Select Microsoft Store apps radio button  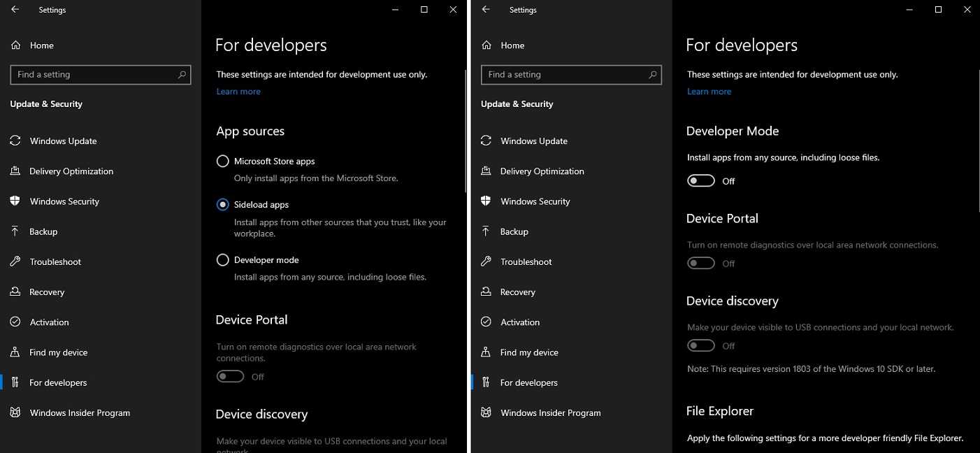pyautogui.click(x=223, y=161)
